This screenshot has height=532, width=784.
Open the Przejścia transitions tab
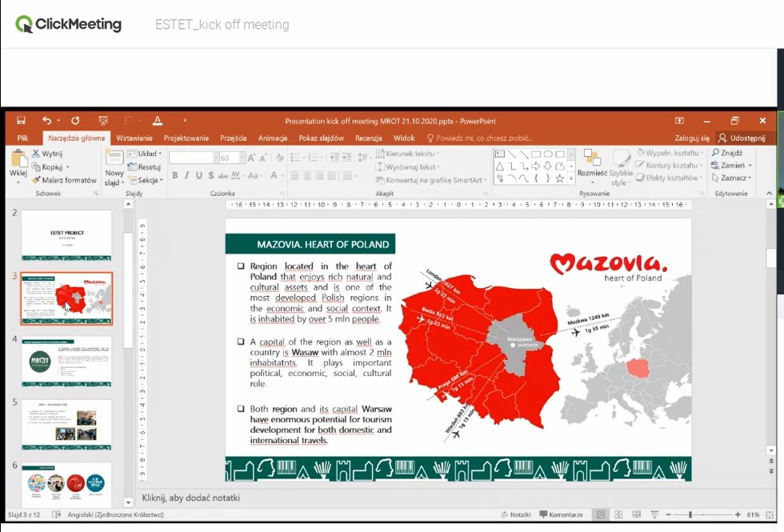[234, 138]
